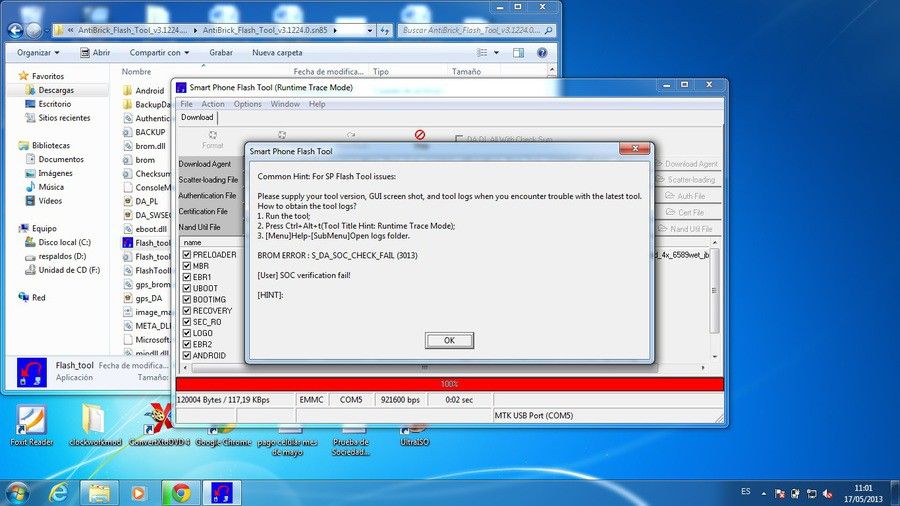Toggle the PRELOADER checkbox
900x506 pixels.
tap(187, 254)
